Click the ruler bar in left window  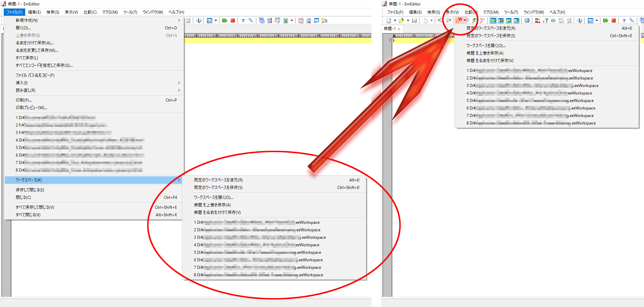(x=278, y=35)
